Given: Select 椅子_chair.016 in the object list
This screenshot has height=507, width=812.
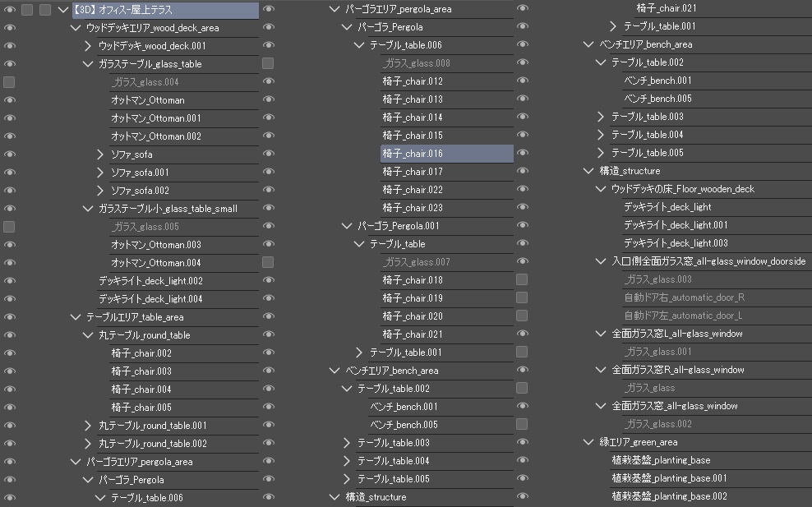Looking at the screenshot, I should tap(447, 154).
